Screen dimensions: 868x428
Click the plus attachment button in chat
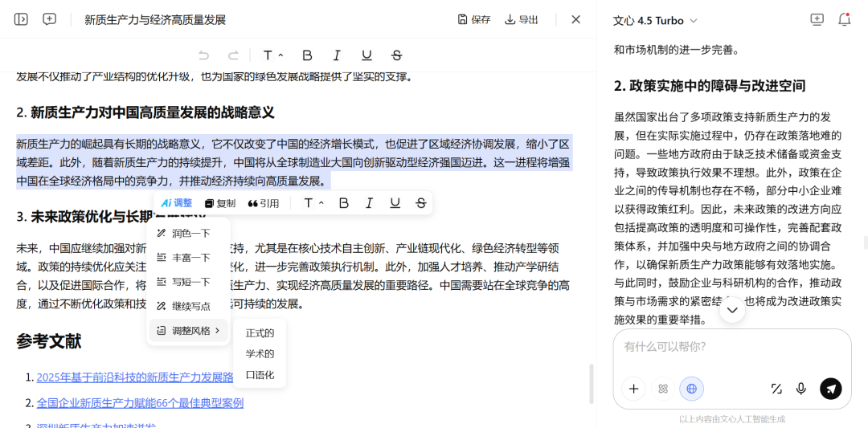(633, 389)
